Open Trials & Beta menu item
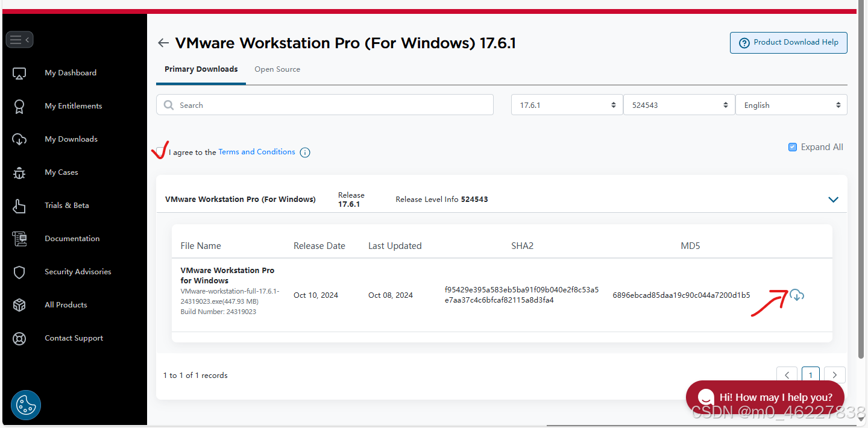This screenshot has height=428, width=868. point(67,206)
